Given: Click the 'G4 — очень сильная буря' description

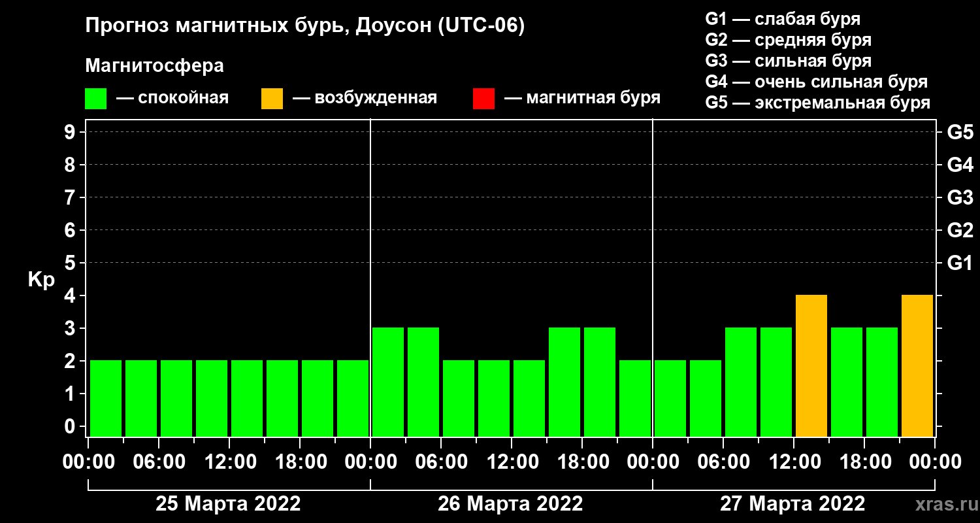Looking at the screenshot, I should click(817, 82).
